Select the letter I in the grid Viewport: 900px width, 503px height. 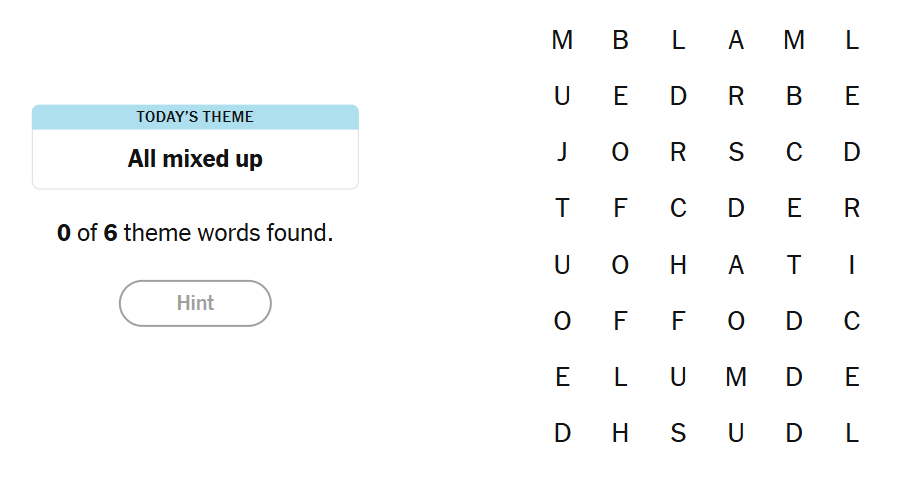pyautogui.click(x=852, y=265)
